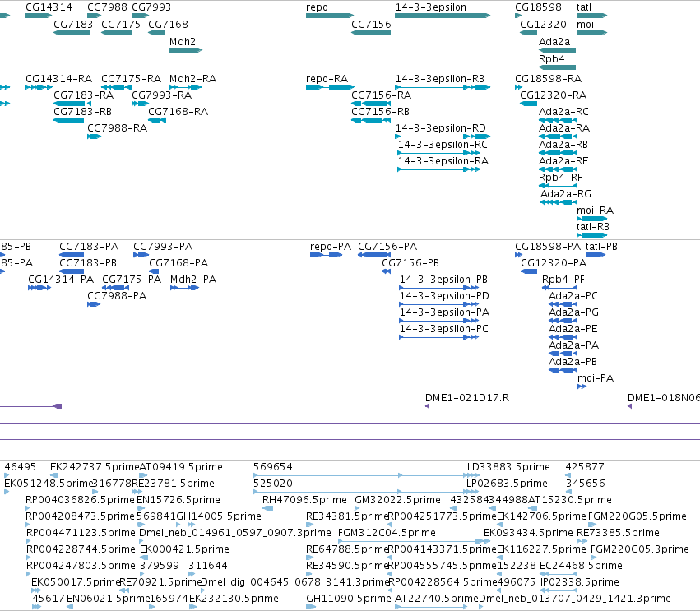Select transcript CG7168-RA

pos(157,119)
